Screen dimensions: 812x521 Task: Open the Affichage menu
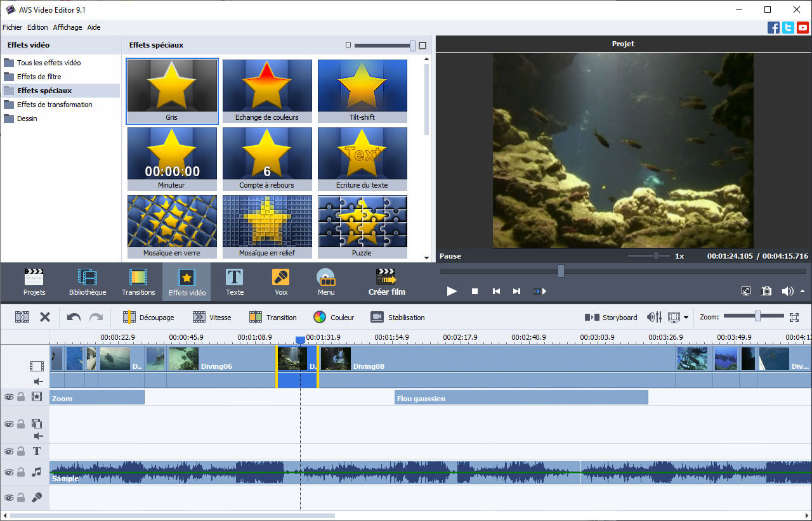pyautogui.click(x=67, y=27)
